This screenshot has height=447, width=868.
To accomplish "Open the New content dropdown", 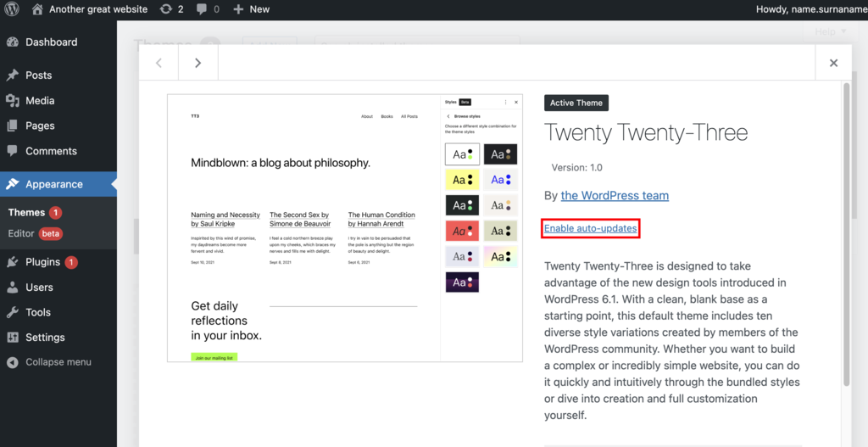I will [251, 9].
